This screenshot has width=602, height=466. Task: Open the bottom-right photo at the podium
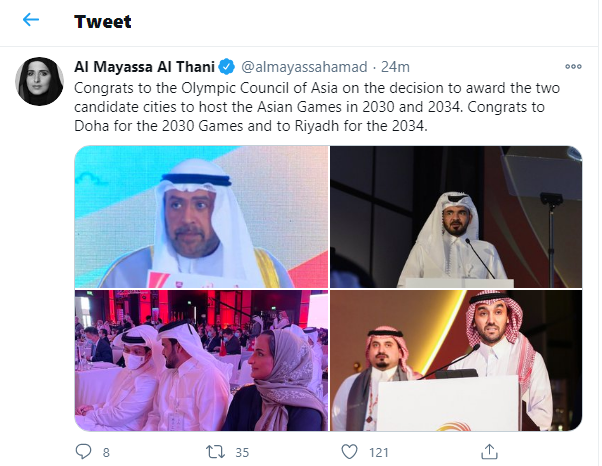click(456, 361)
